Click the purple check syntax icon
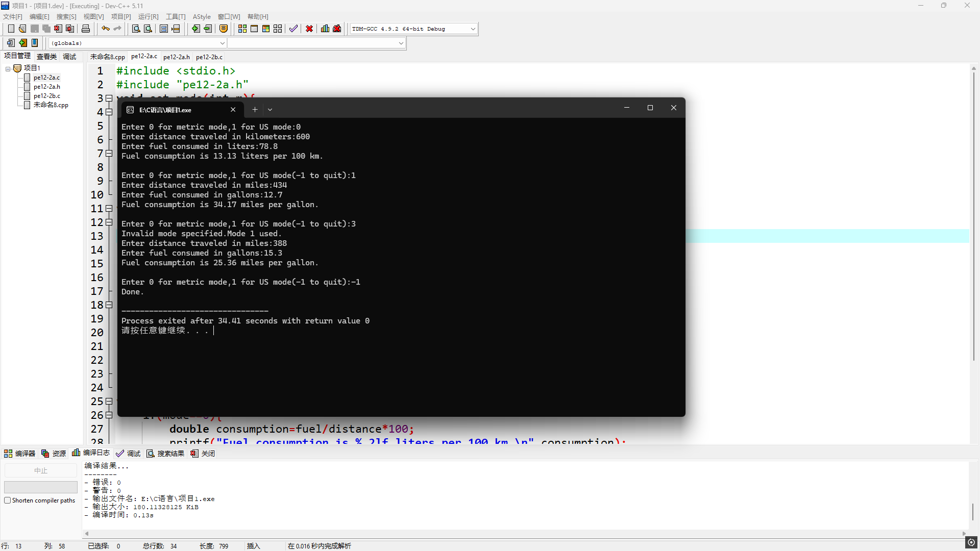Image resolution: width=980 pixels, height=551 pixels. (293, 29)
